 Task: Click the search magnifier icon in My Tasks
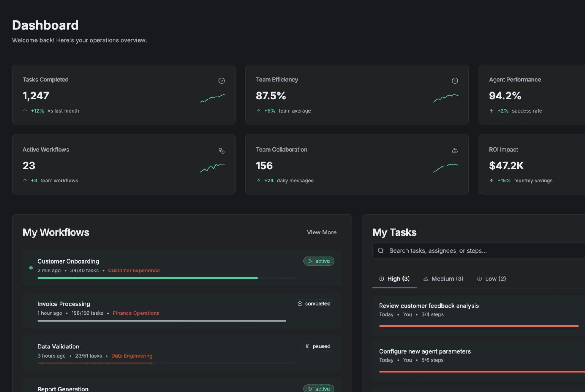coord(381,251)
